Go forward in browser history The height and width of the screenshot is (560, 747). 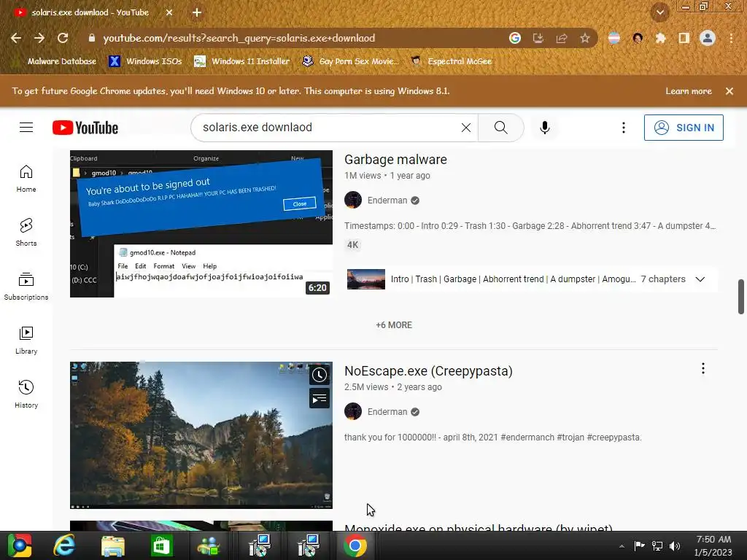tap(39, 38)
